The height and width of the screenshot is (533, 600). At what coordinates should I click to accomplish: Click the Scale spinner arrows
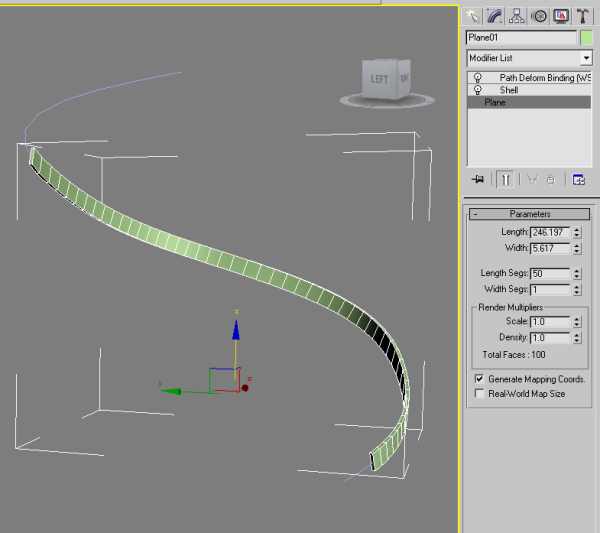coord(577,322)
